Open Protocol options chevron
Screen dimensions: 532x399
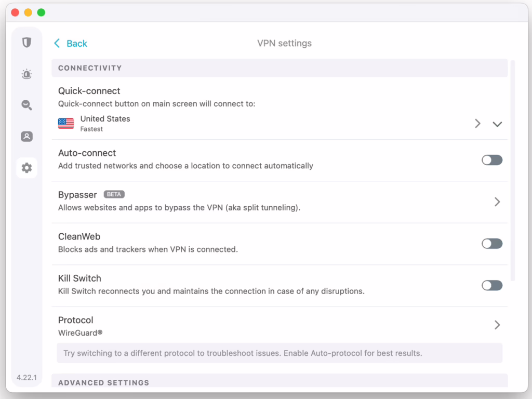pos(497,325)
